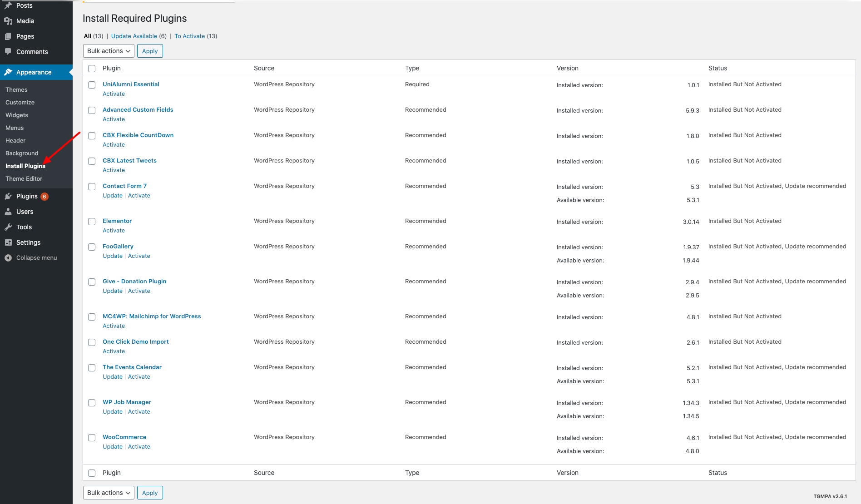Activate Give - Donation Plugin
Viewport: 861px width, 504px height.
coord(139,291)
